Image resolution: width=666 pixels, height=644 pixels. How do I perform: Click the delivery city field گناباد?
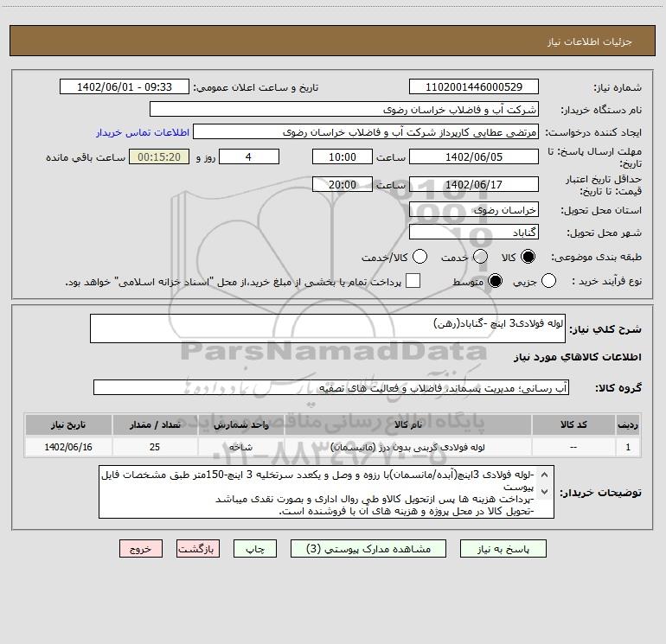coord(474,233)
